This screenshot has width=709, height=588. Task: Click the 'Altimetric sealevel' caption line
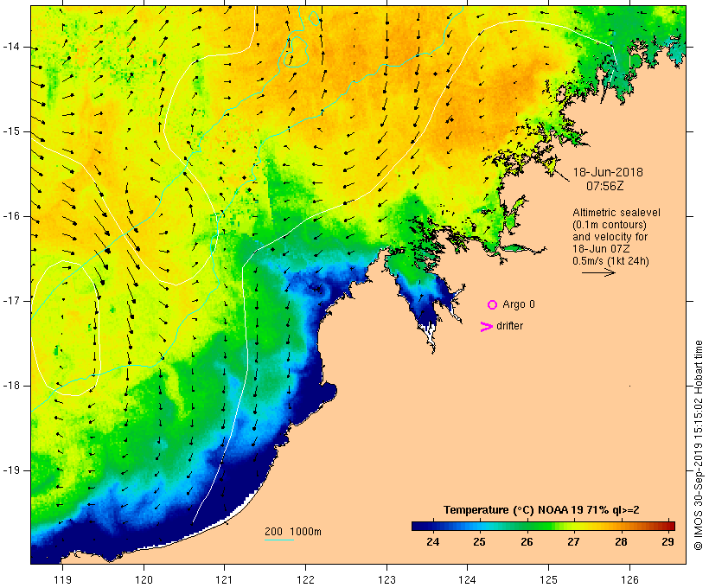(616, 213)
